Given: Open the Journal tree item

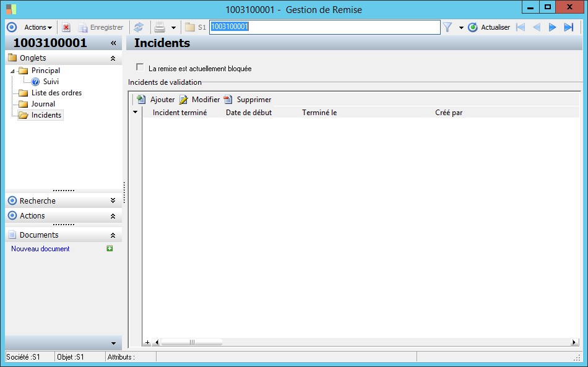Looking at the screenshot, I should pyautogui.click(x=43, y=104).
